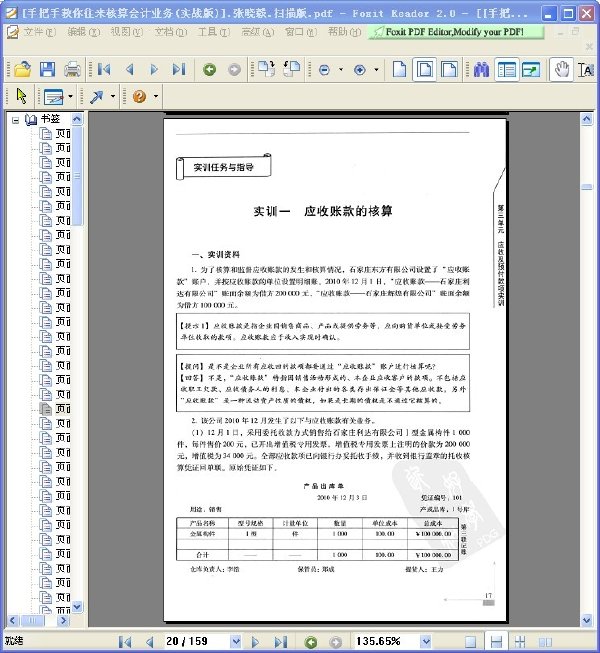Toggle fit page view in top toolbar
The image size is (600, 653).
point(424,69)
